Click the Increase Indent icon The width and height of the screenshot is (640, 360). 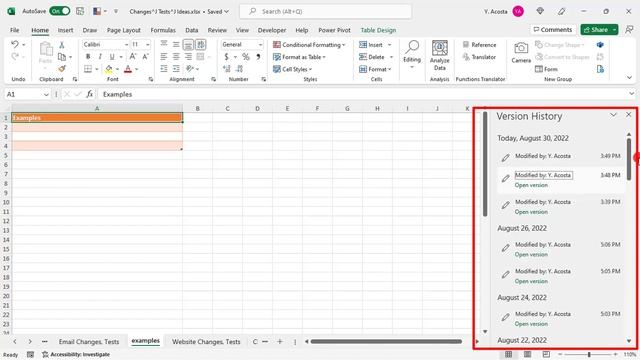click(176, 69)
